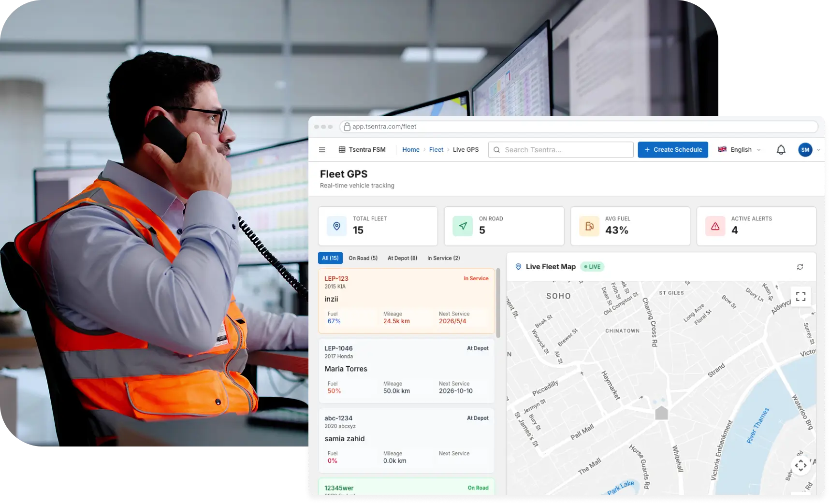Click the In Service status on LEP-123
The height and width of the screenshot is (504, 830).
click(x=476, y=278)
